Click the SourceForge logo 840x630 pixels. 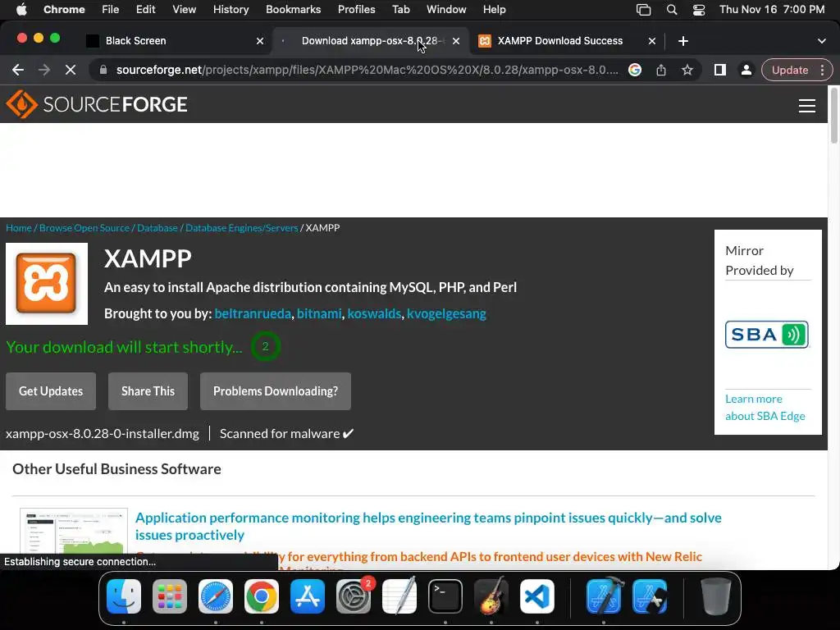click(97, 104)
